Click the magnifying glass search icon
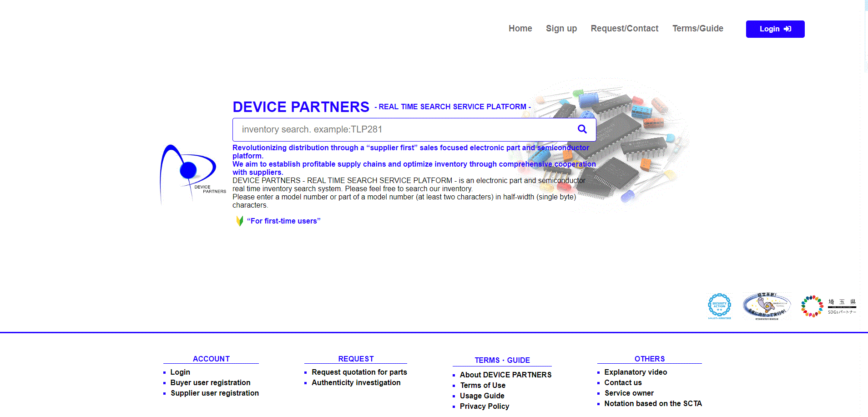Viewport: 868px width, 417px height. click(x=582, y=129)
